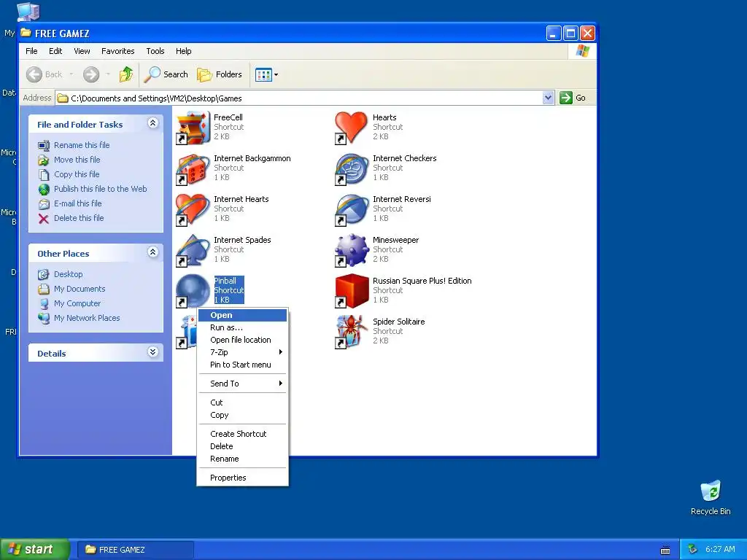Open the Back history dropdown arrow
747x560 pixels.
[x=71, y=74]
